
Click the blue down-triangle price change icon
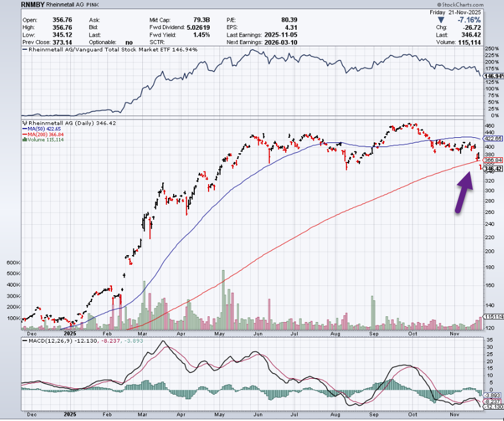point(441,19)
